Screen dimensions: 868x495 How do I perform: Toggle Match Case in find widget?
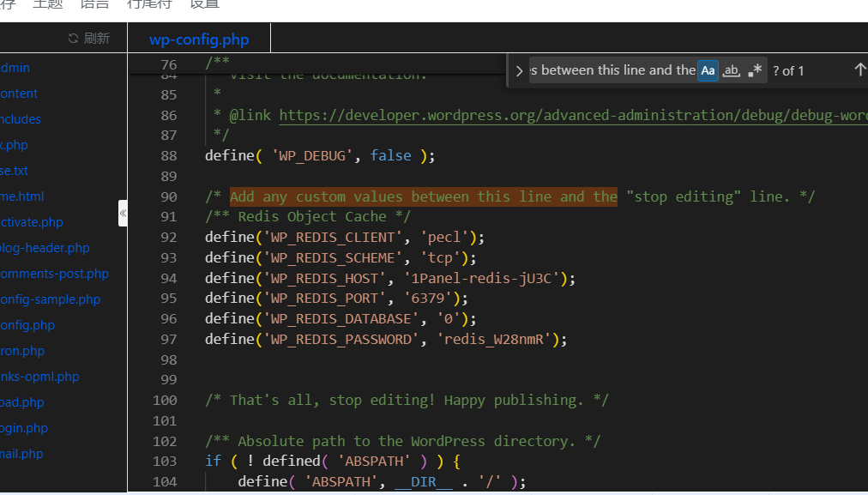[x=708, y=71]
